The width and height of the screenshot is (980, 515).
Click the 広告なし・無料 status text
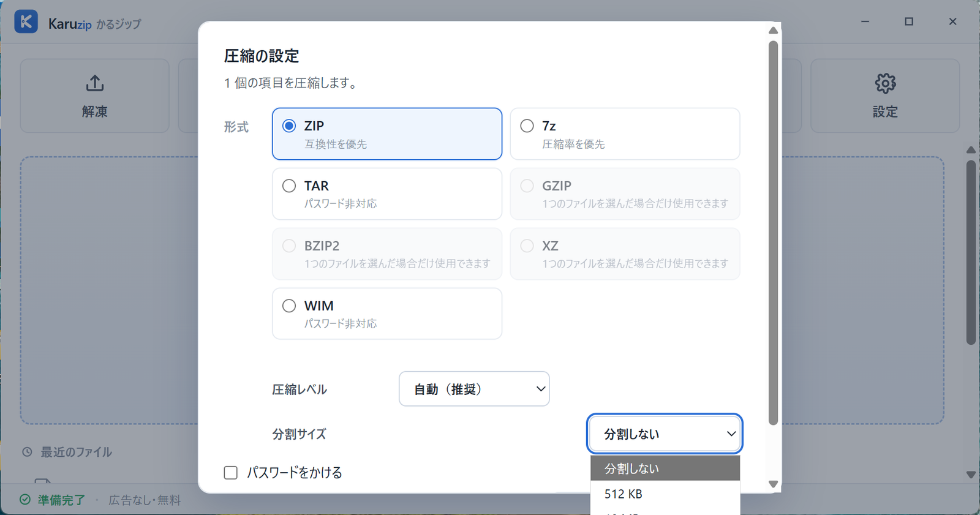click(x=145, y=500)
